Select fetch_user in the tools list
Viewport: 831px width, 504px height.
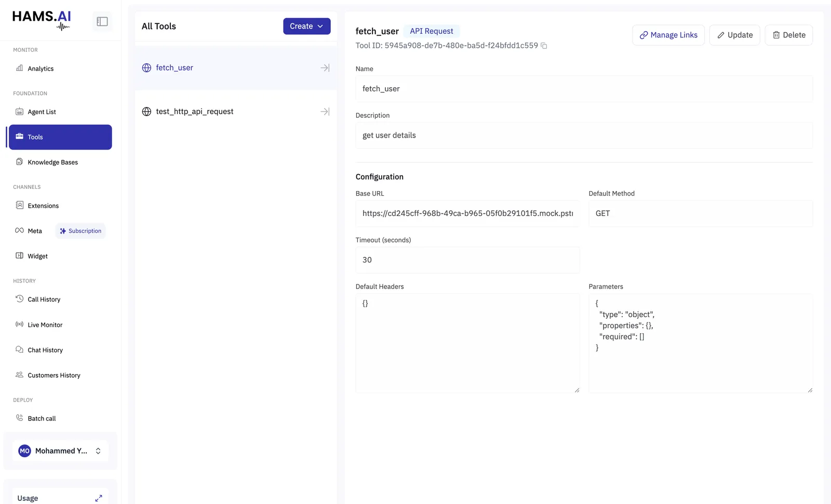[x=236, y=68]
